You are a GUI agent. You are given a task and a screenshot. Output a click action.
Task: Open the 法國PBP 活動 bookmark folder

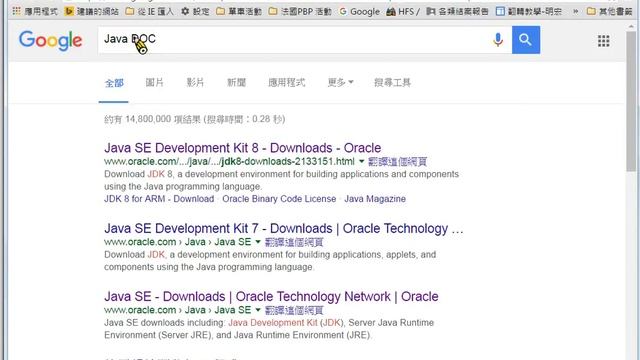coord(300,11)
